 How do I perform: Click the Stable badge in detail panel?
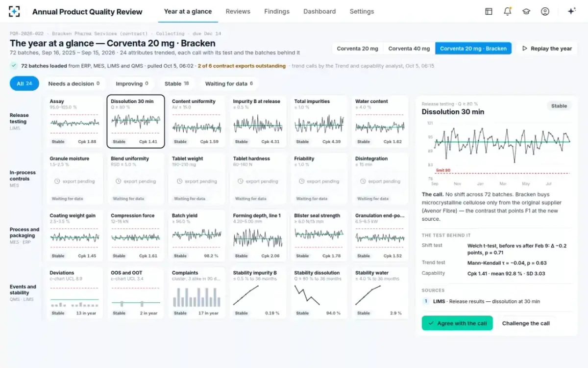tap(559, 106)
